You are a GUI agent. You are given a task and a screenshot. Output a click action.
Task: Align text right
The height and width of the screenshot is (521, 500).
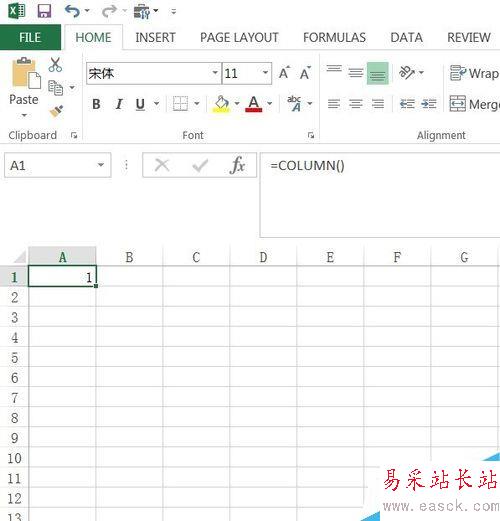(378, 104)
